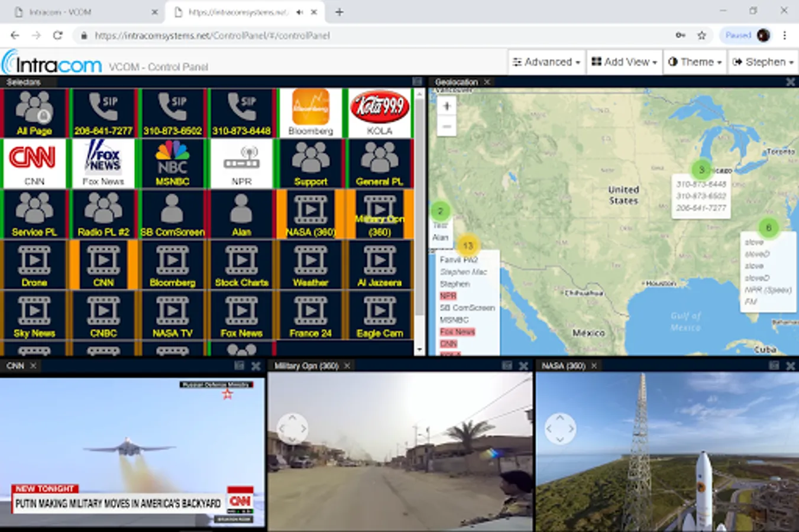
Task: Maximize the CNN video panel
Action: (240, 366)
